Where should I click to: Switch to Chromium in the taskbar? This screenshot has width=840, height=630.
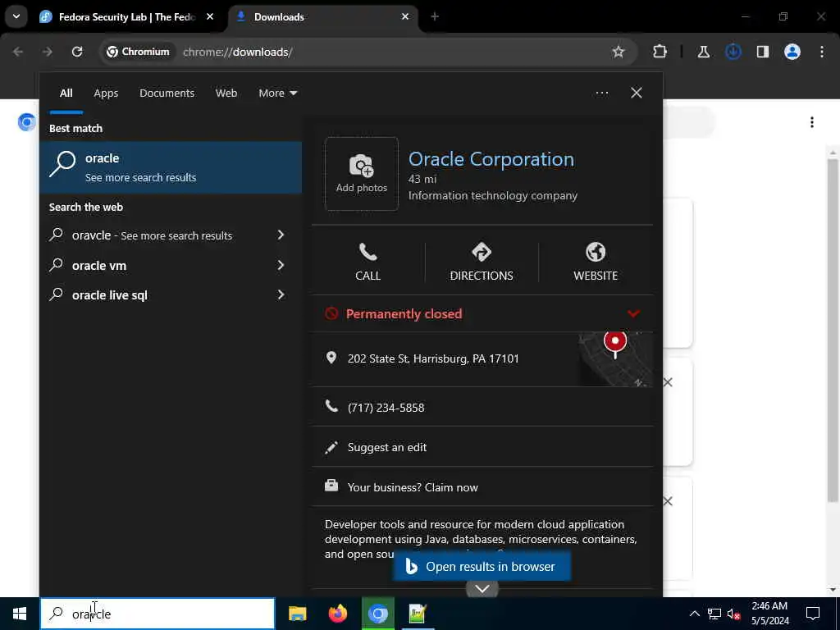coord(377,614)
